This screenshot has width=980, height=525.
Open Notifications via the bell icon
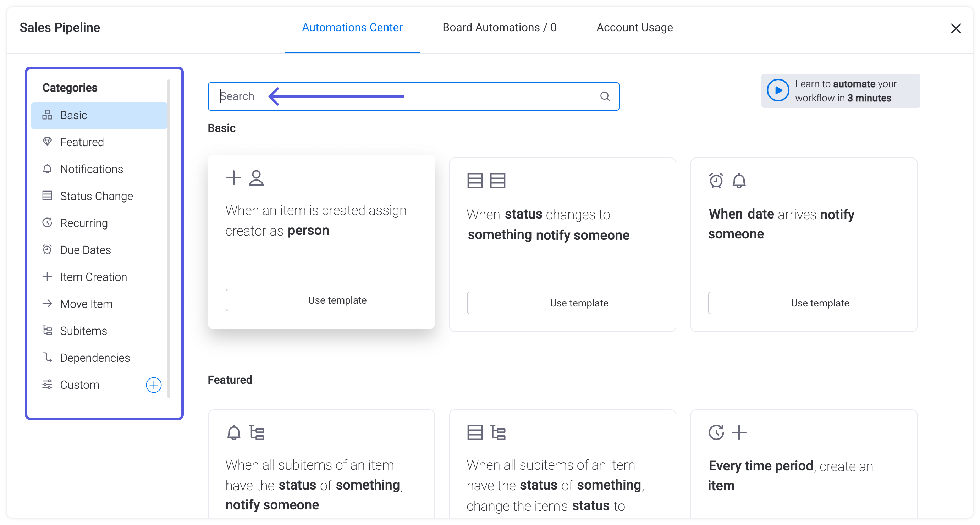pos(47,168)
